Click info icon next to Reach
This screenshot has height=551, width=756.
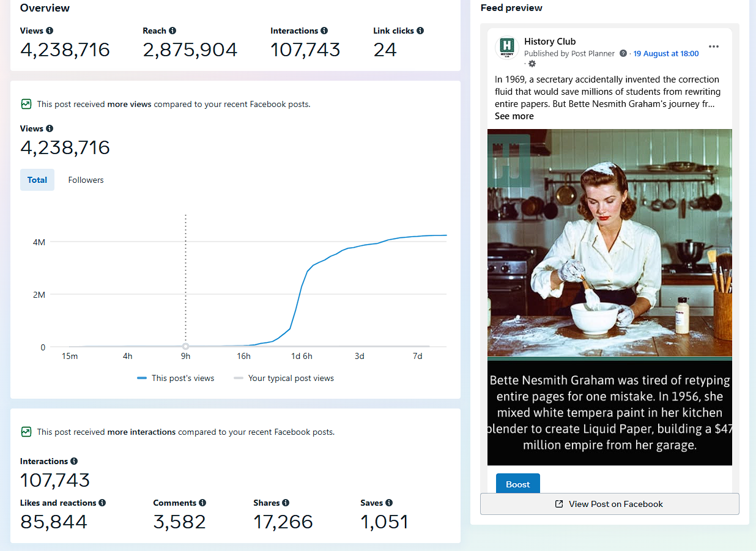click(172, 31)
